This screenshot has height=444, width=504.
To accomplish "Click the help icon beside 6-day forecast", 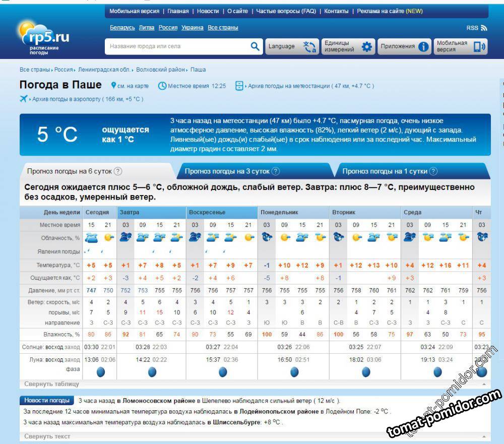I will coord(118,171).
